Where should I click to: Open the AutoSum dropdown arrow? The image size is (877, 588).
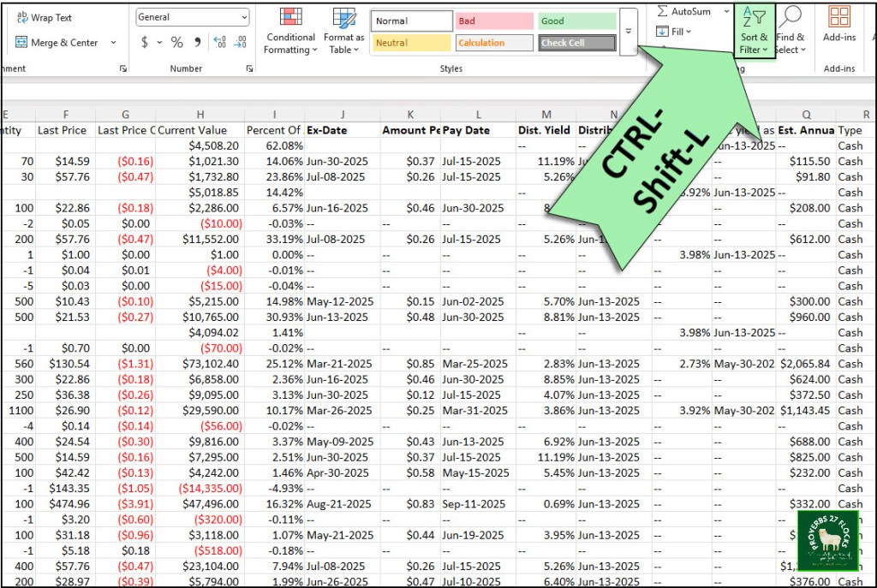[x=727, y=11]
